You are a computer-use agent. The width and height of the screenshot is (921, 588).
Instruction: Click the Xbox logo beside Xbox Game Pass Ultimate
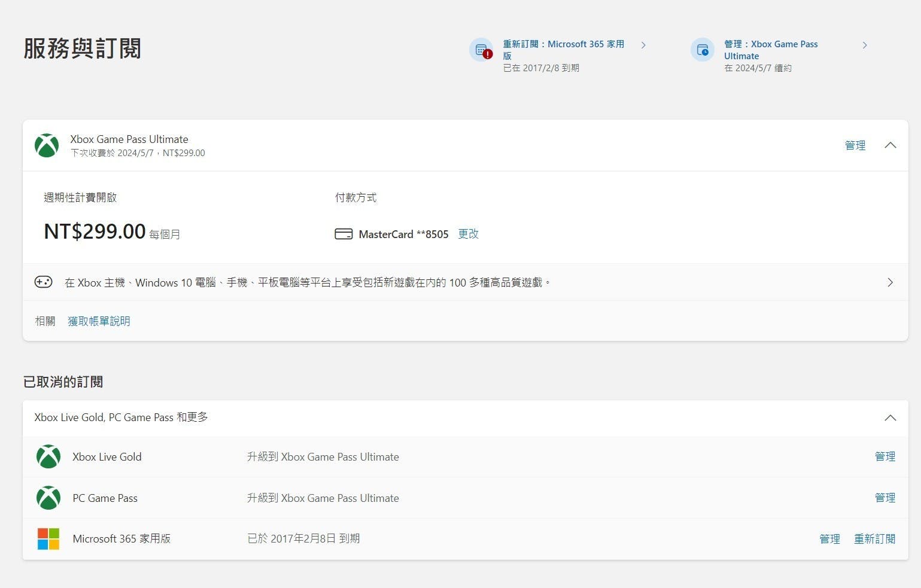pos(47,145)
